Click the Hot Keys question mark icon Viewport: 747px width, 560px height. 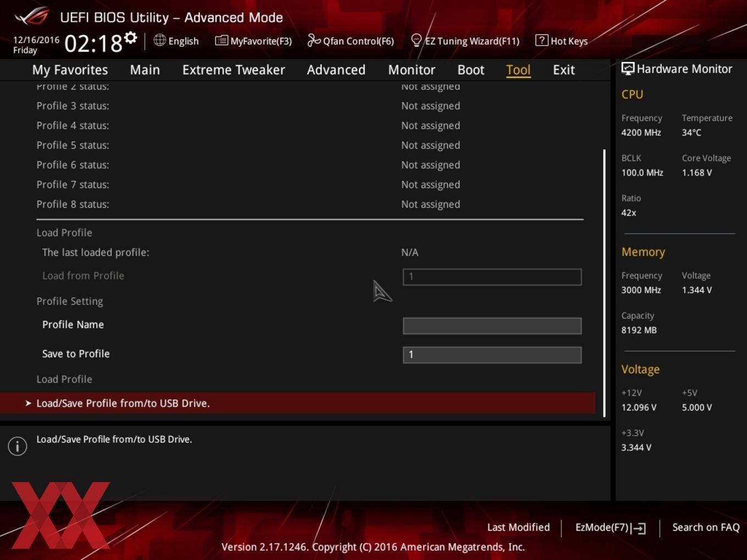(542, 40)
